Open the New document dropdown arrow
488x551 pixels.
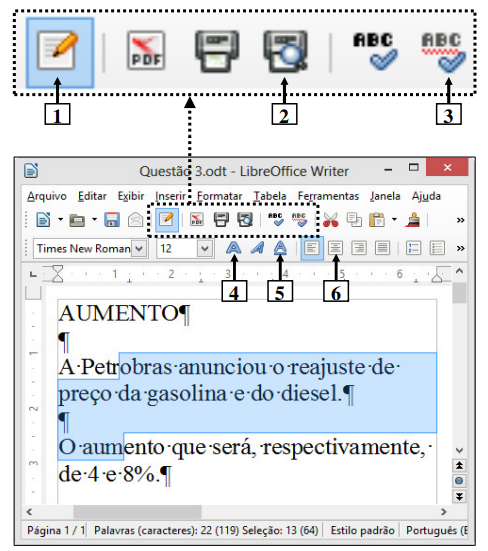[x=60, y=220]
